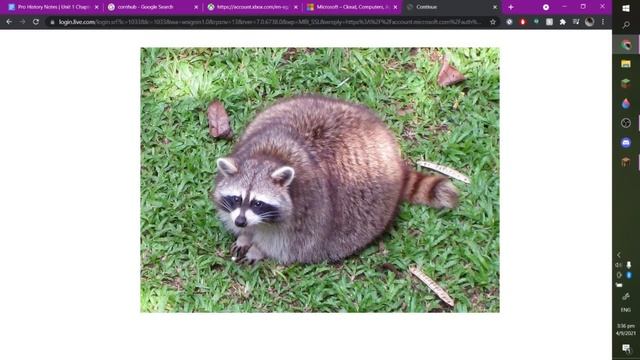
Task: Switch to the account.xbox.com tab
Action: (x=251, y=7)
